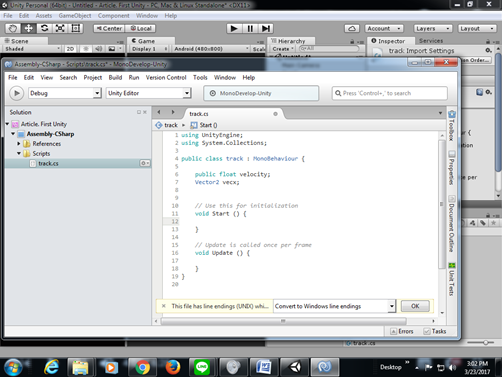Navigate forward with right arrow in editor
Screen dimensions: 502x377
click(173, 112)
